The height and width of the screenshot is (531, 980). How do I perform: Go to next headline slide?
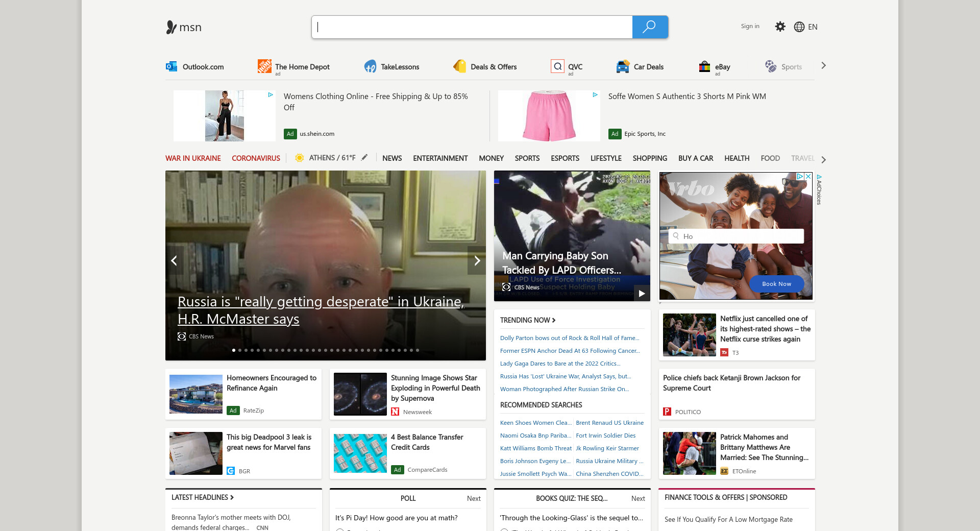coord(477,260)
